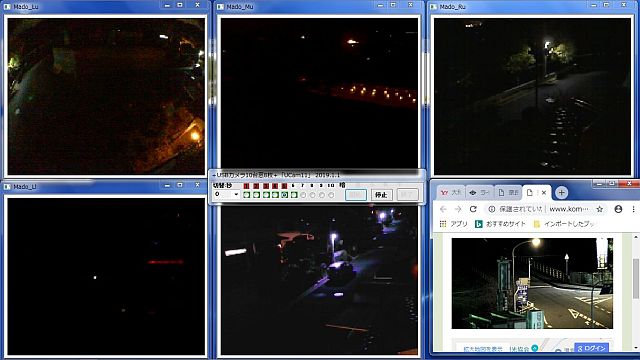This screenshot has width=640, height=360.
Task: Select the active fourth browser tab
Action: coord(537,192)
